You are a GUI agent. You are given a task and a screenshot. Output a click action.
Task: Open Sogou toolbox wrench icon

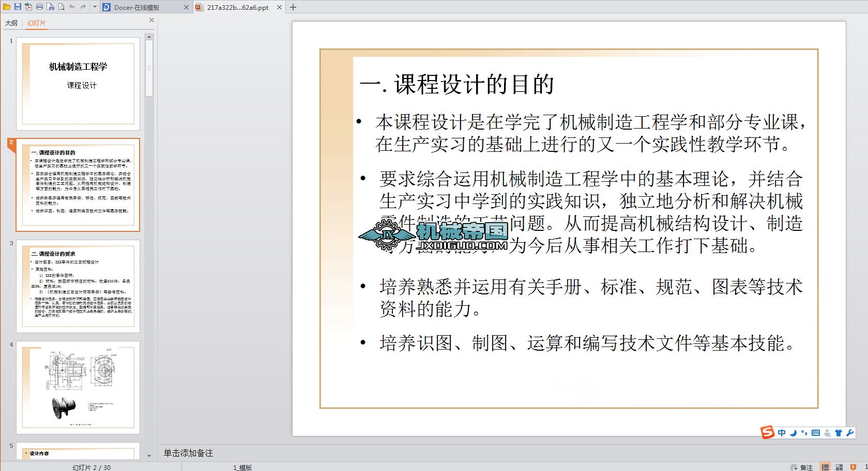850,433
